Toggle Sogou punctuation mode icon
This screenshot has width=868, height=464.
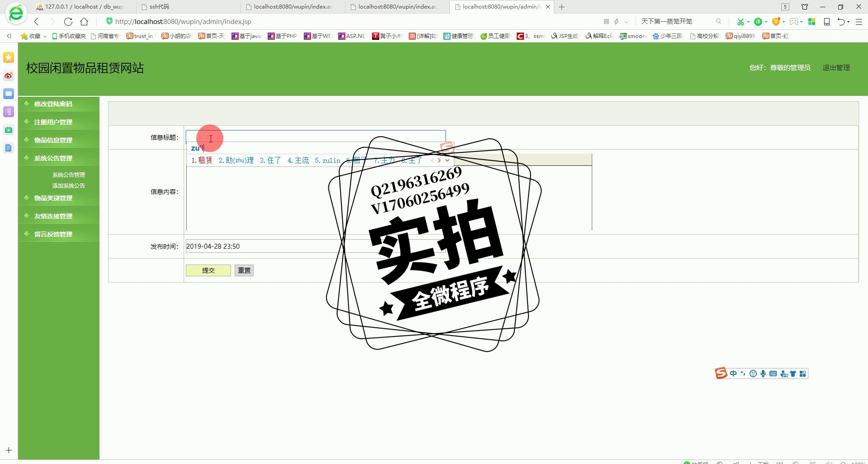click(x=743, y=374)
